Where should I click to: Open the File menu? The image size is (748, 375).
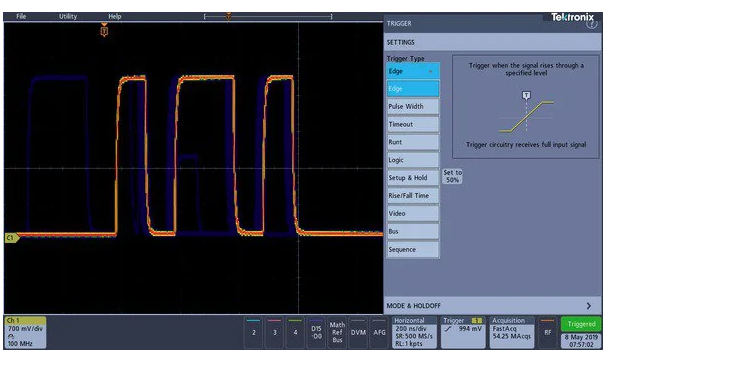click(21, 16)
